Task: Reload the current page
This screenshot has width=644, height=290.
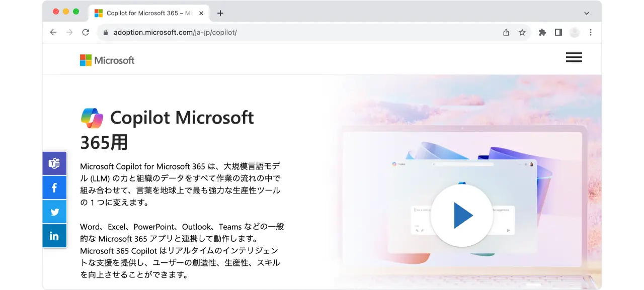Action: (x=86, y=32)
